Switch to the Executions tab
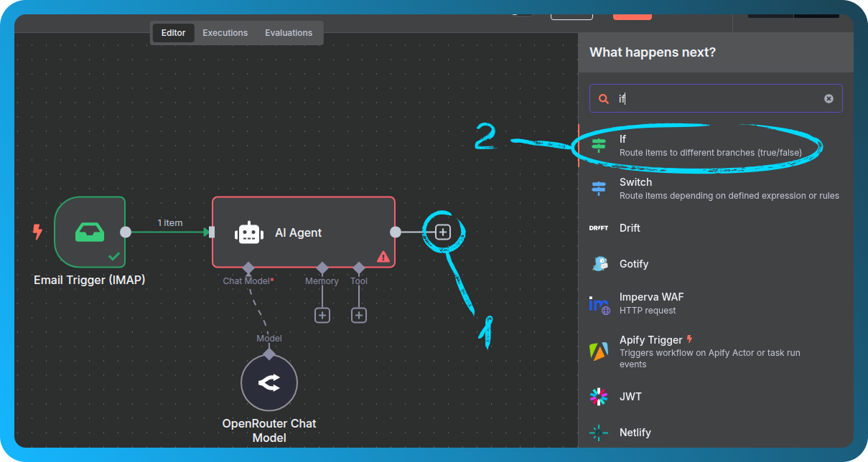 coord(225,32)
